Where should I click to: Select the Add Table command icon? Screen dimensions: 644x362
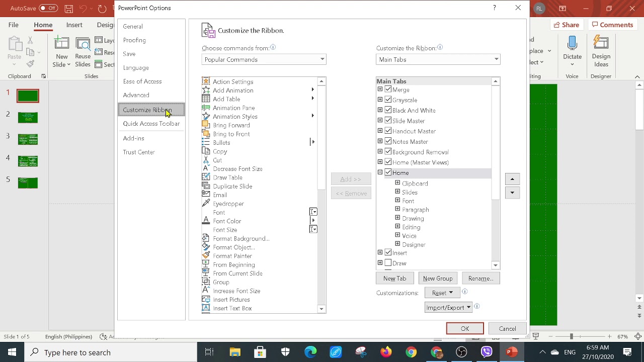[206, 99]
